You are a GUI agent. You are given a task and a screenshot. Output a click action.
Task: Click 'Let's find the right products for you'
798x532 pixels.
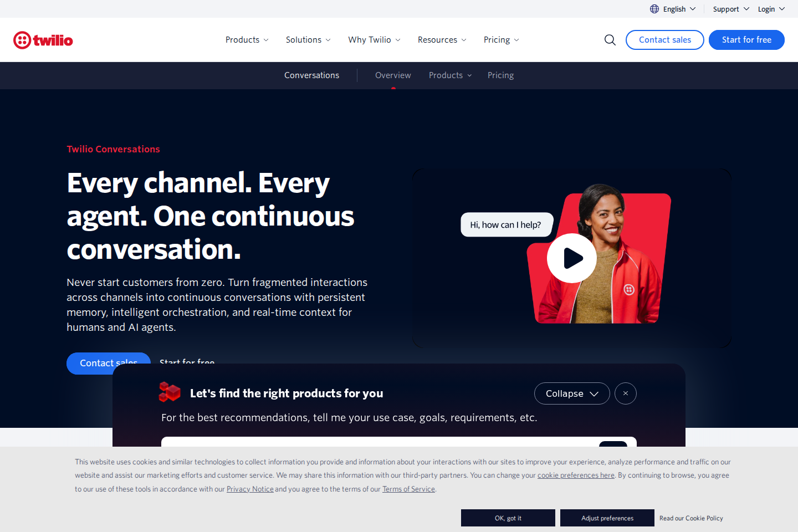coord(287,393)
